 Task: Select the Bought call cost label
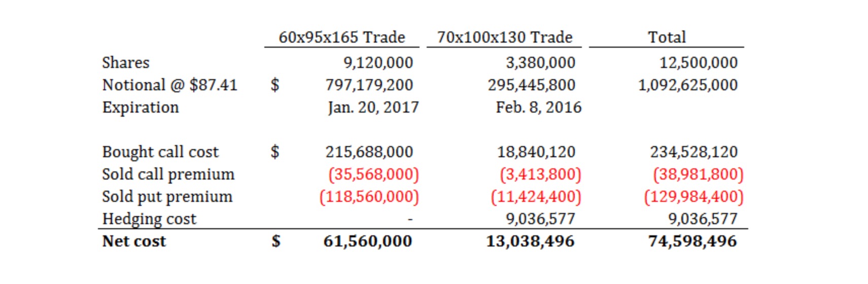pos(160,152)
